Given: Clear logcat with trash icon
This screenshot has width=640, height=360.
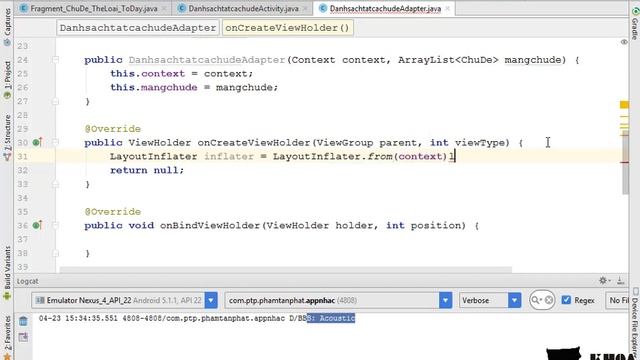Looking at the screenshot, I should pos(23,321).
